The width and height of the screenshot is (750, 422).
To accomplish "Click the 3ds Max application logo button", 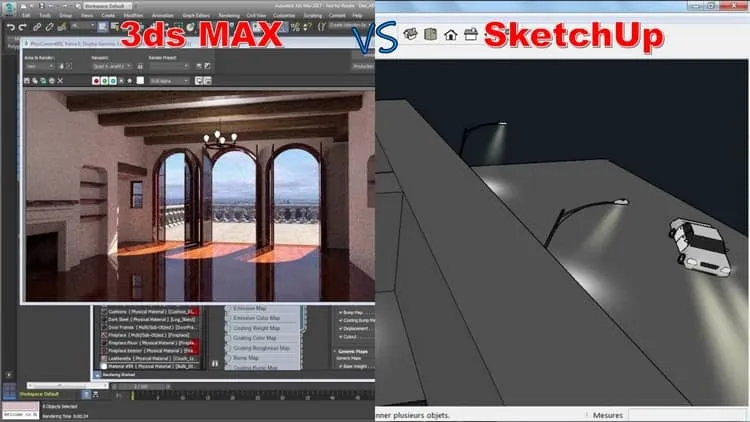I will 9,8.
